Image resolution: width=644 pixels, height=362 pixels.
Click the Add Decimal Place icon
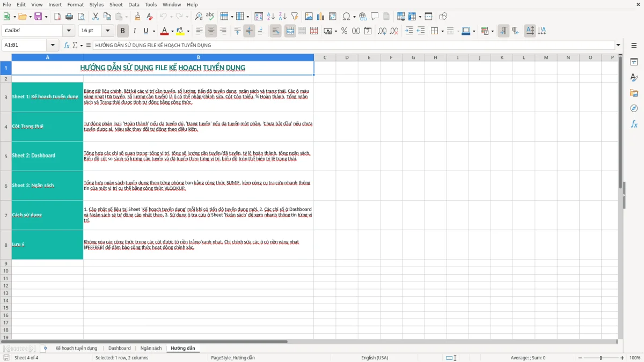click(x=383, y=31)
